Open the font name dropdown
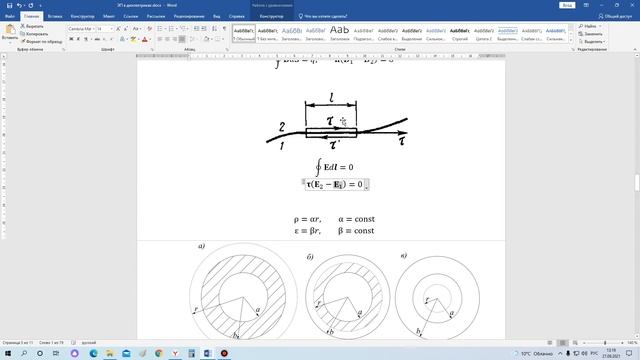The image size is (640, 360). point(93,29)
